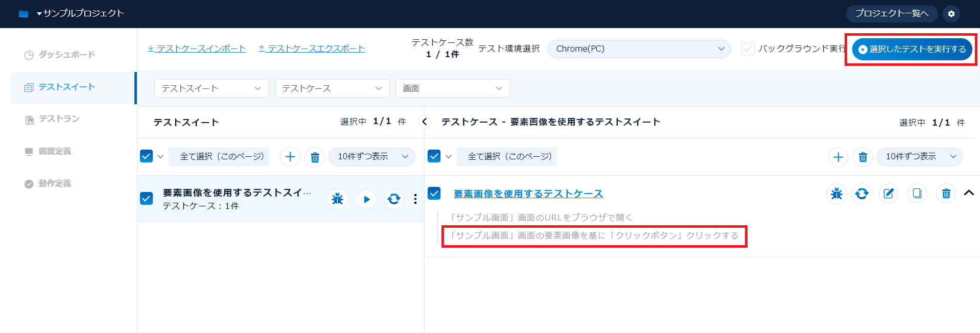Image resolution: width=980 pixels, height=333 pixels.
Task: Click the debug bug icon in test suite row
Action: click(x=337, y=199)
